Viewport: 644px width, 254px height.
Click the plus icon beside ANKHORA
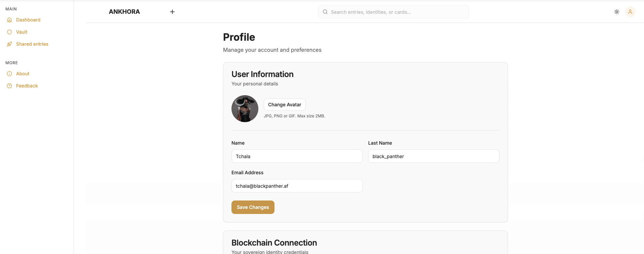(172, 12)
